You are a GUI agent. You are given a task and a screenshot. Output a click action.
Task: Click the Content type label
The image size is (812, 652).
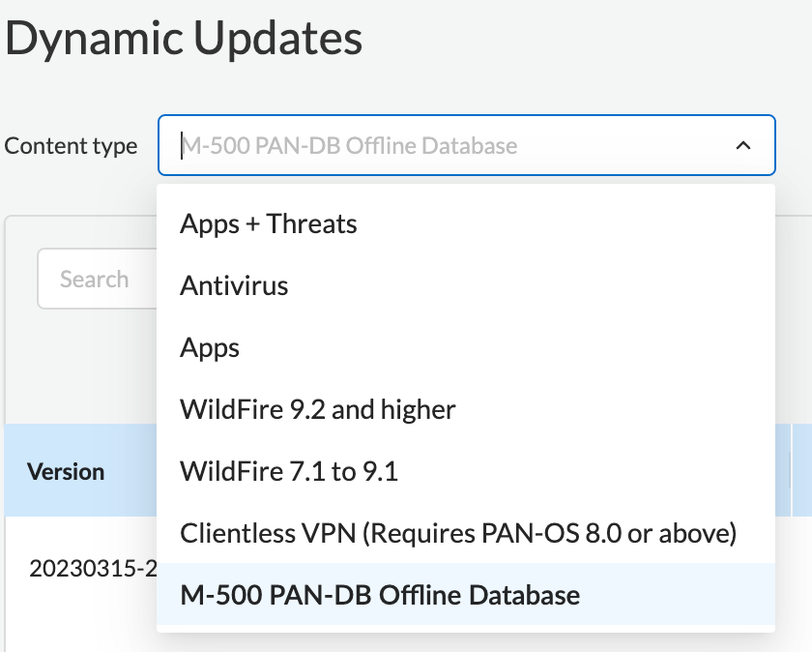71,146
